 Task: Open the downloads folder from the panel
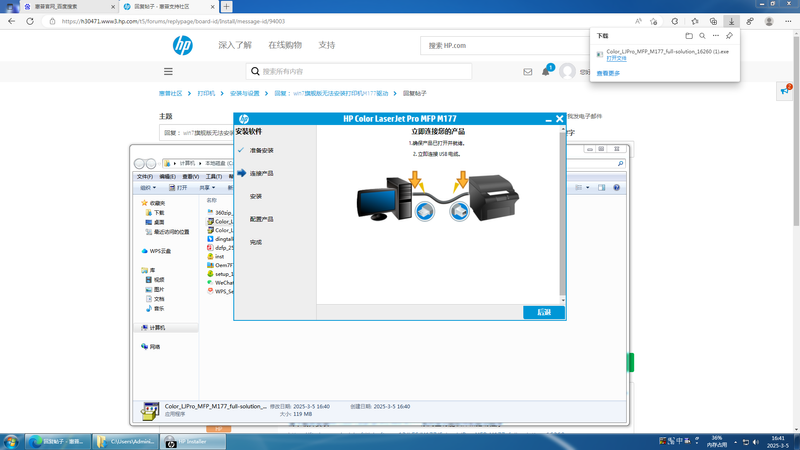[x=689, y=36]
